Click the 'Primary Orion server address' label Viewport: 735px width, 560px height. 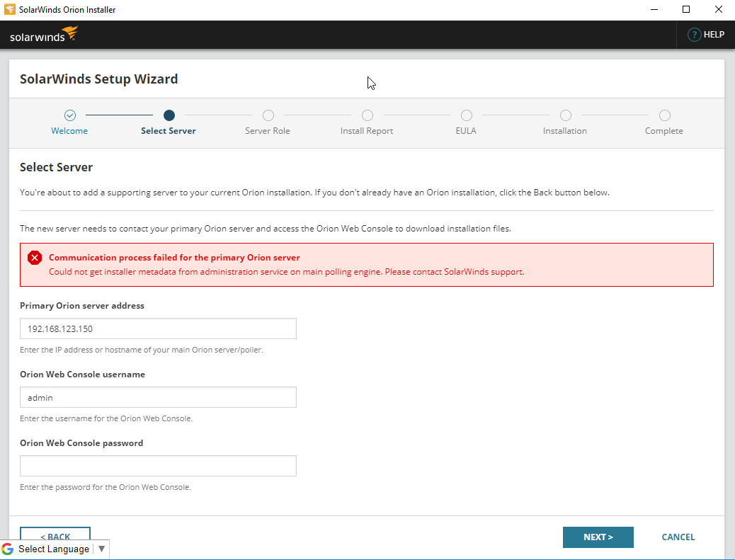coord(82,306)
